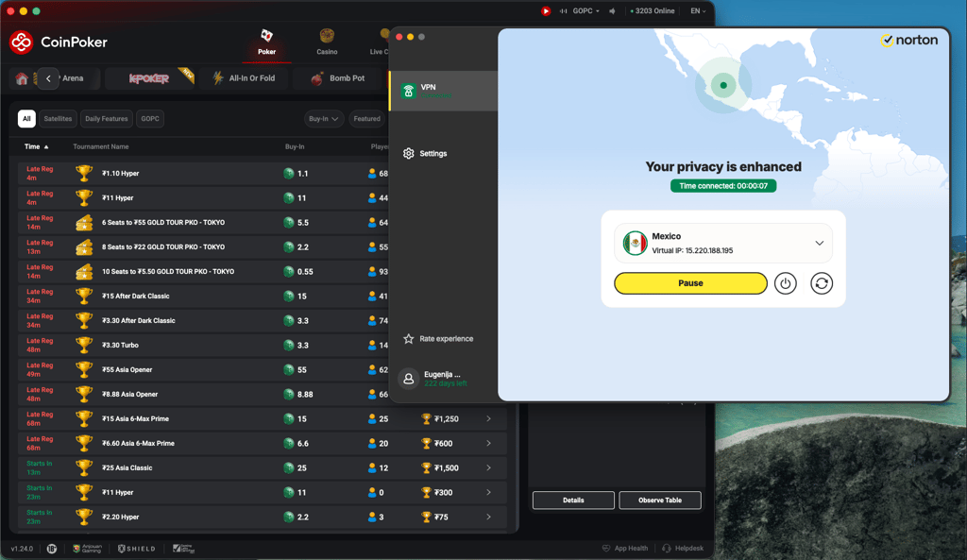Click the trophy icon for ₮15 After Dark Classic
This screenshot has width=967, height=560.
pos(84,296)
